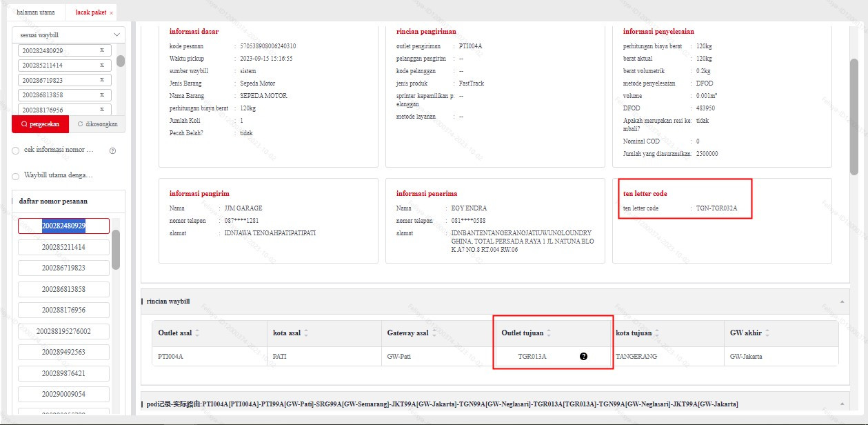Click the recipient phone 081****0588
The width and height of the screenshot is (868, 425).
click(469, 221)
